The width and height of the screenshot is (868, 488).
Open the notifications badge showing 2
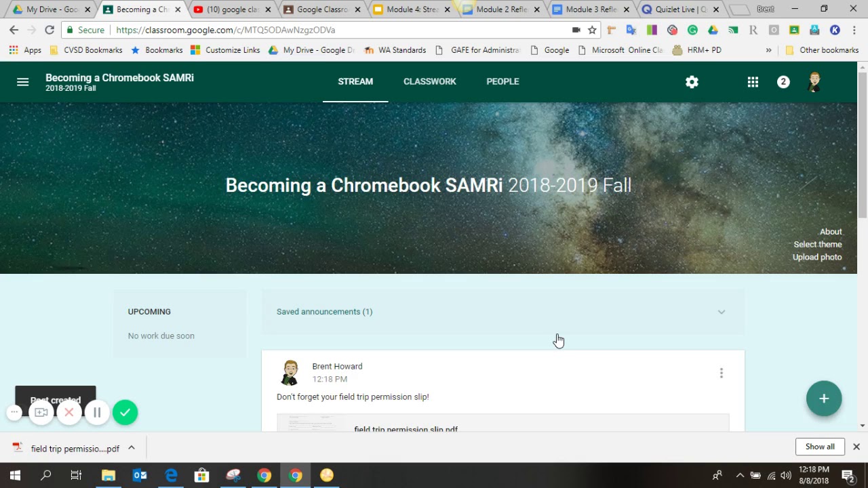click(783, 82)
